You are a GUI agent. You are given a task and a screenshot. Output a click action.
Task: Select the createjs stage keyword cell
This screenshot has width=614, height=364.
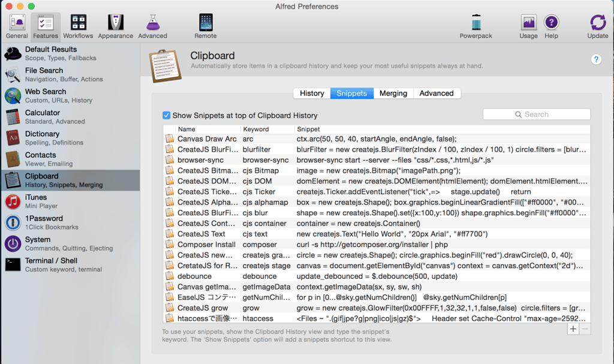pyautogui.click(x=267, y=266)
